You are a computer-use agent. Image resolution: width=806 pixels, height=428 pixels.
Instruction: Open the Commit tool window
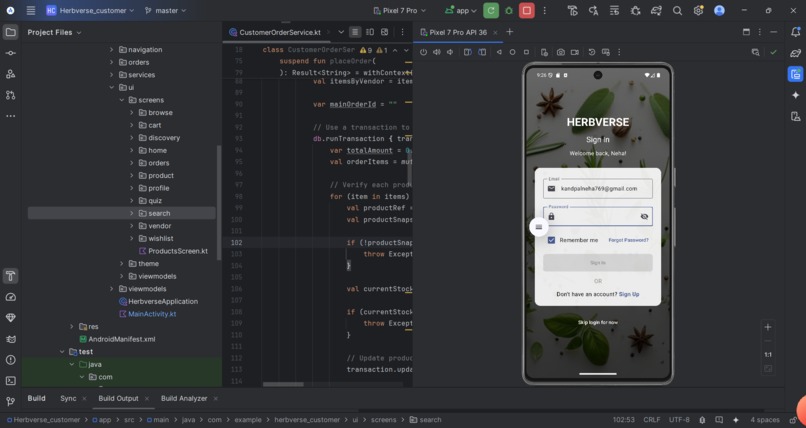(x=10, y=53)
